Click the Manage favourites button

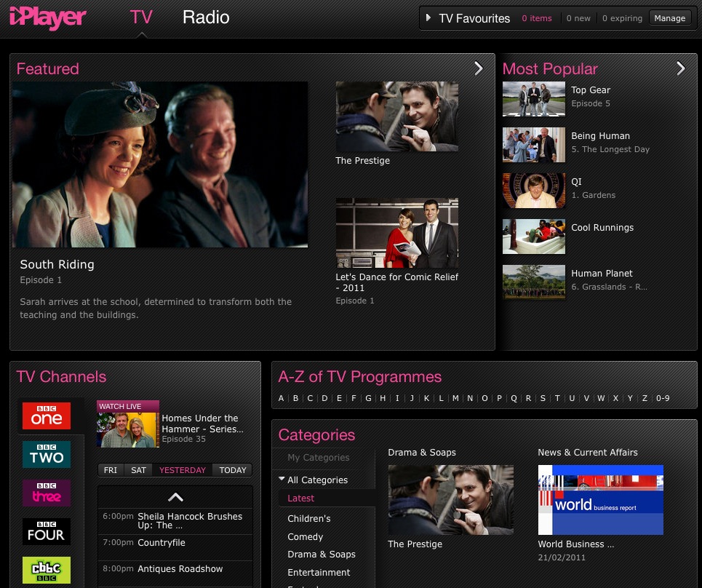(670, 18)
